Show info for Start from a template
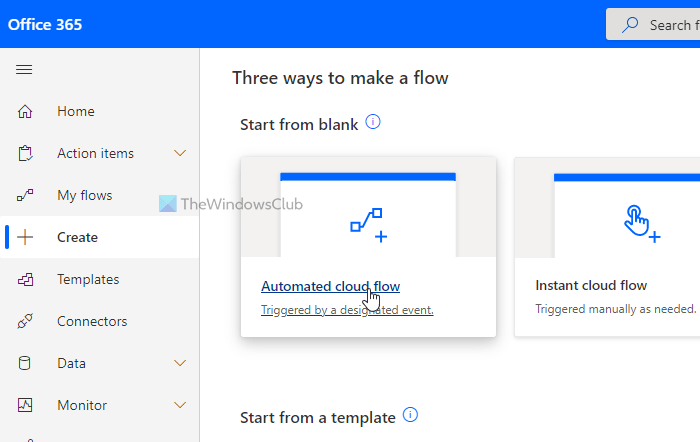Image resolution: width=700 pixels, height=442 pixels. click(x=410, y=415)
